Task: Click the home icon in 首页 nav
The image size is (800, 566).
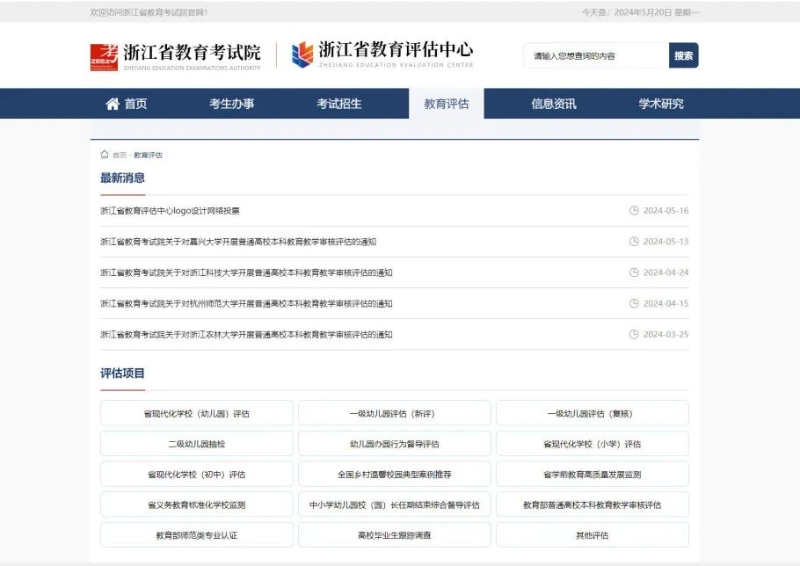Action: click(112, 104)
